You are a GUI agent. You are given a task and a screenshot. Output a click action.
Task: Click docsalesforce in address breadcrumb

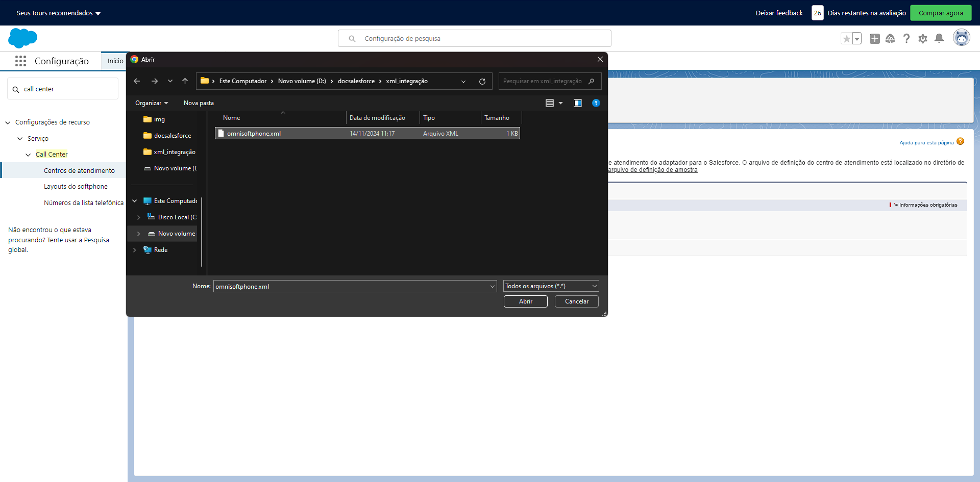pyautogui.click(x=356, y=81)
